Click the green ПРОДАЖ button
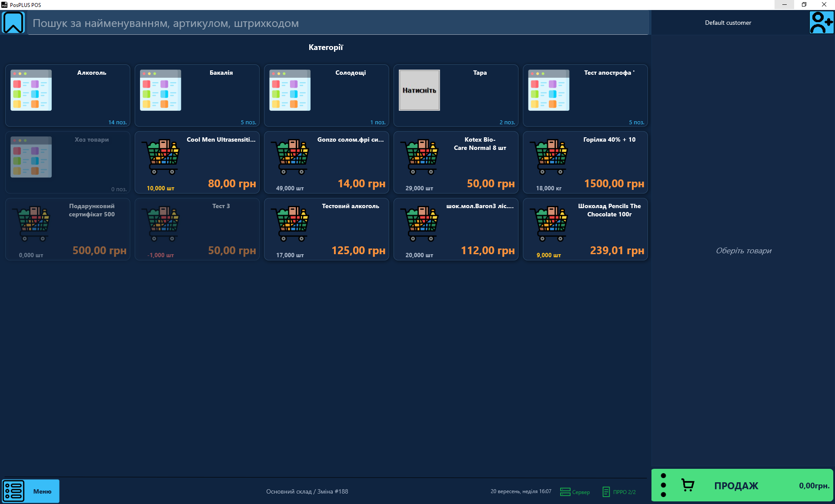Image resolution: width=835 pixels, height=504 pixels. tap(742, 485)
